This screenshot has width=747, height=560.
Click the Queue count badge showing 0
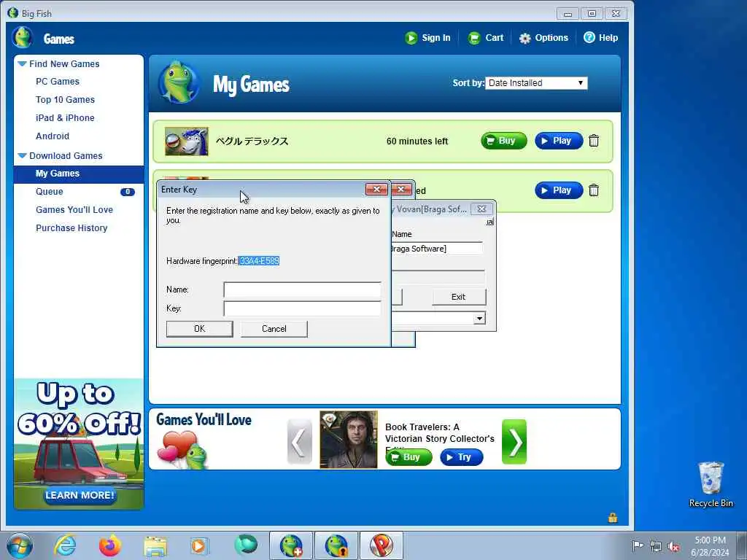pyautogui.click(x=127, y=192)
